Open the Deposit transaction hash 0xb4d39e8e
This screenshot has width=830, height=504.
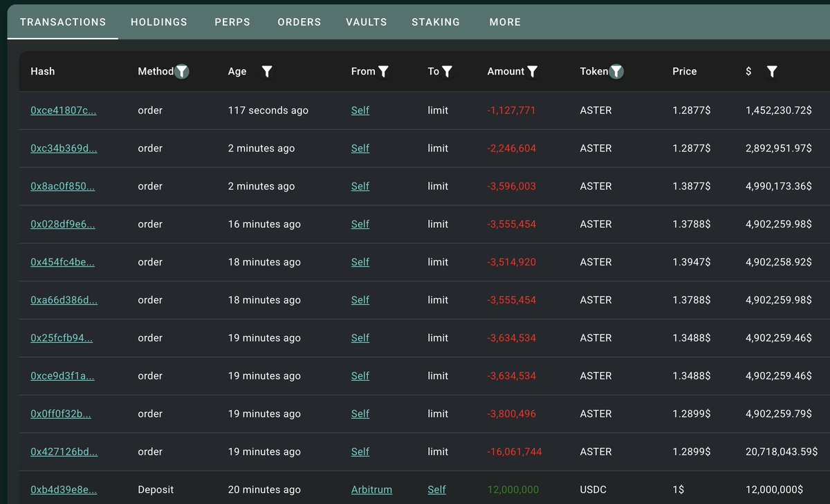tap(64, 489)
